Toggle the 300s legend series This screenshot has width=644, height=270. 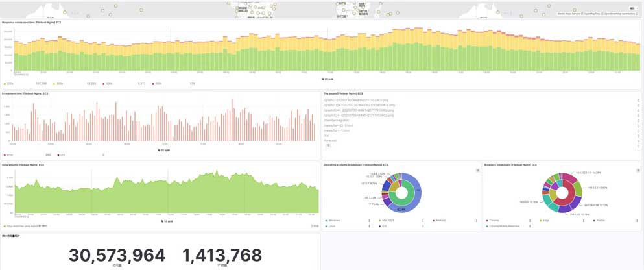[x=59, y=84]
